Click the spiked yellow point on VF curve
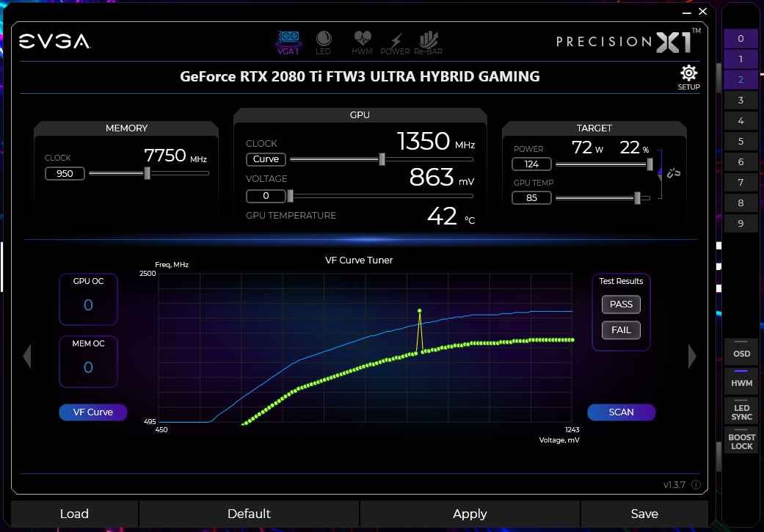Viewport: 764px width, 532px height. click(420, 311)
